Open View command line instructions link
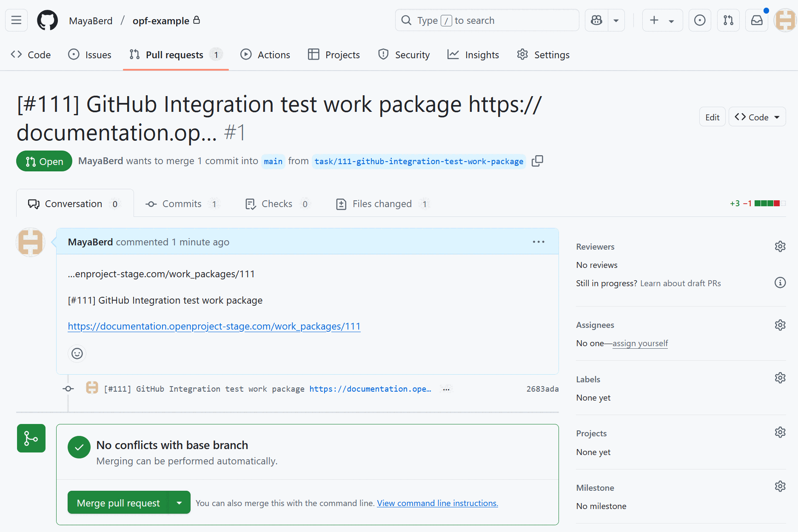This screenshot has height=532, width=798. (437, 503)
